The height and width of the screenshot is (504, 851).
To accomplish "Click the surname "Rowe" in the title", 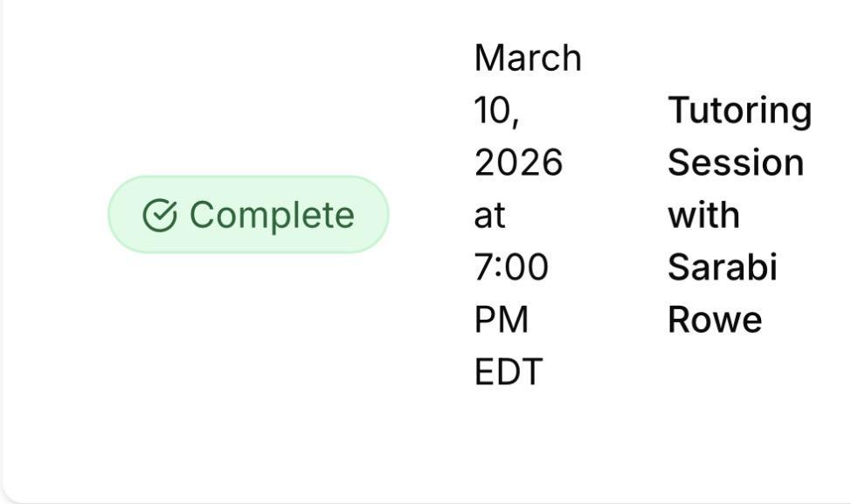I will 714,320.
